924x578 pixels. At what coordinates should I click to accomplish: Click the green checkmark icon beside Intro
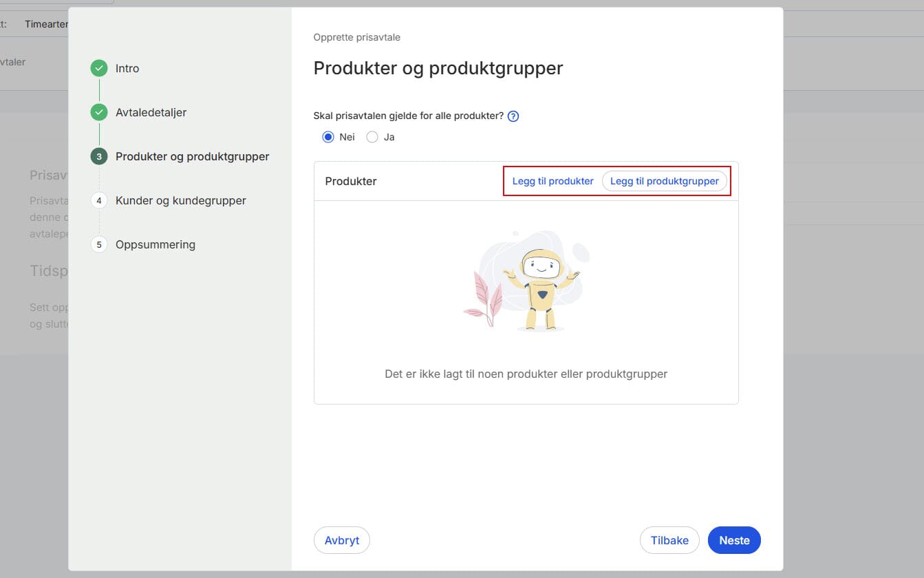(99, 68)
